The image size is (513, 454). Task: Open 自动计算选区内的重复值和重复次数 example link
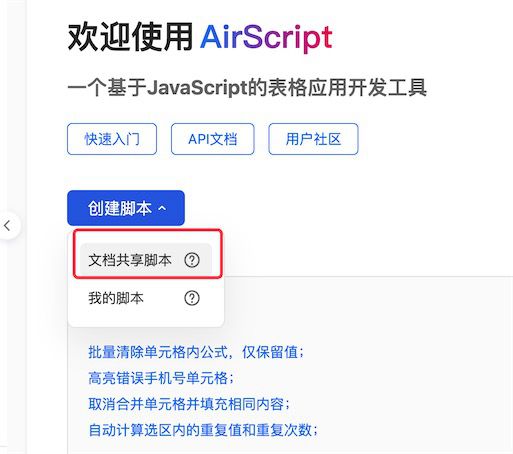(203, 430)
